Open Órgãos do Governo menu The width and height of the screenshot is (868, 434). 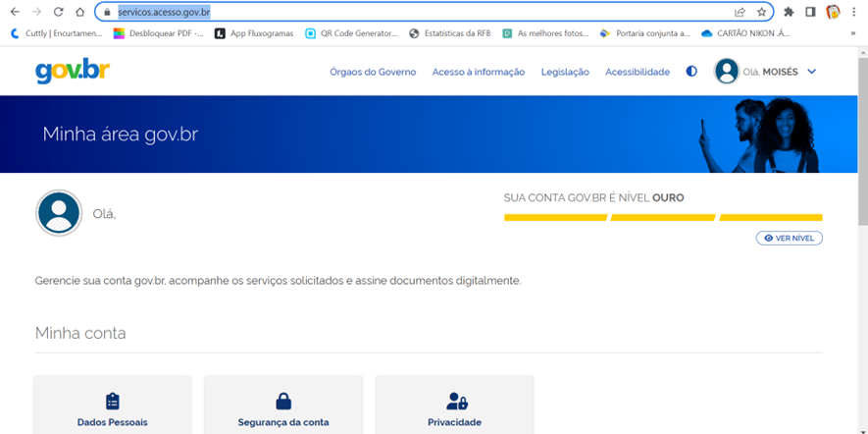click(373, 72)
